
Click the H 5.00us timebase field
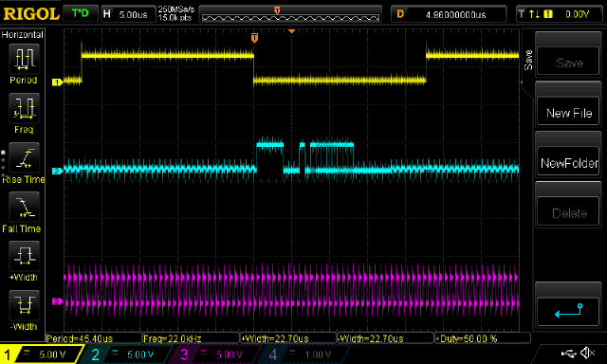point(128,14)
